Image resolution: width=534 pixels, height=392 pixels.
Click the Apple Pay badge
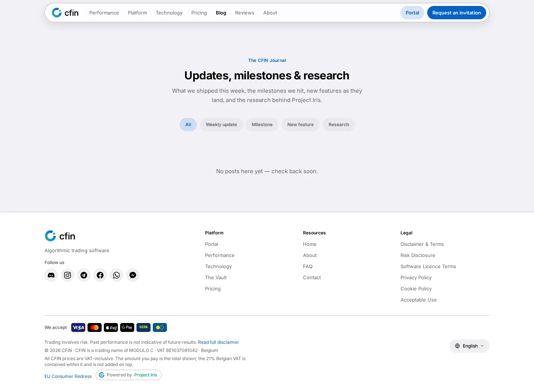point(111,327)
